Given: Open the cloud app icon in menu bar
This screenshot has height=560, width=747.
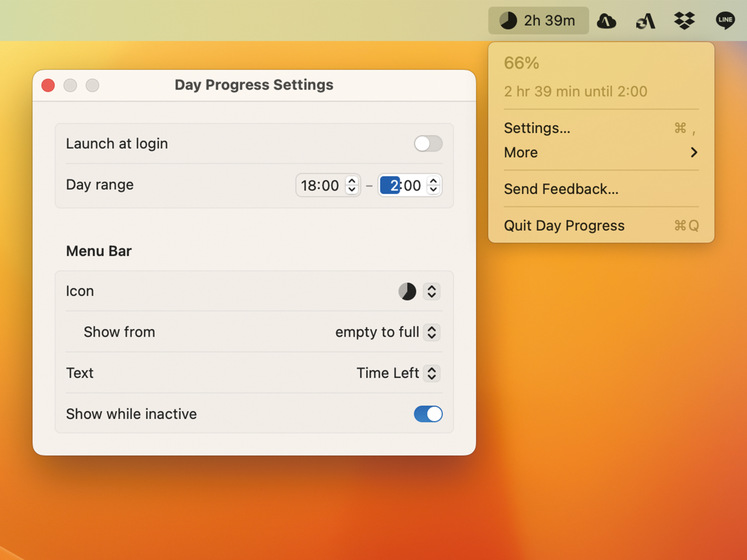Looking at the screenshot, I should tap(607, 21).
